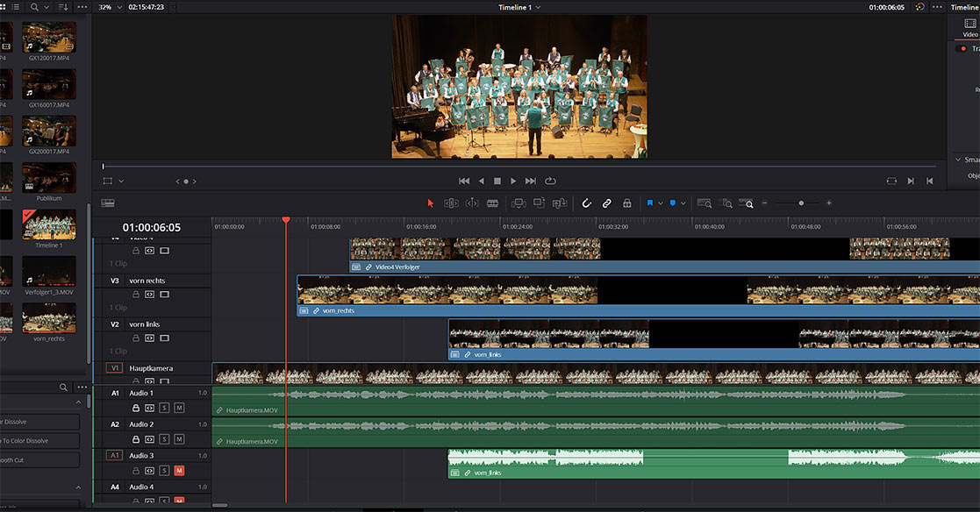This screenshot has width=980, height=512.
Task: Click the Match Frame icon
Action: 891,181
